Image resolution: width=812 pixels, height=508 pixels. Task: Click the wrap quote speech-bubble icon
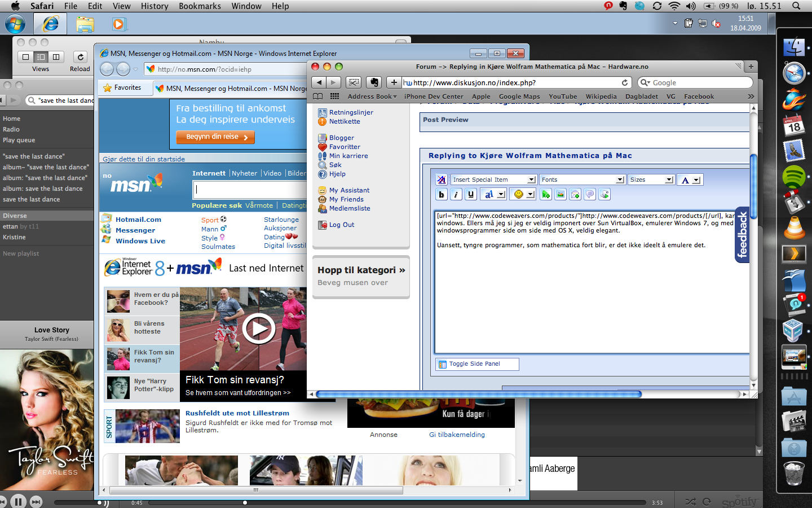tap(590, 194)
